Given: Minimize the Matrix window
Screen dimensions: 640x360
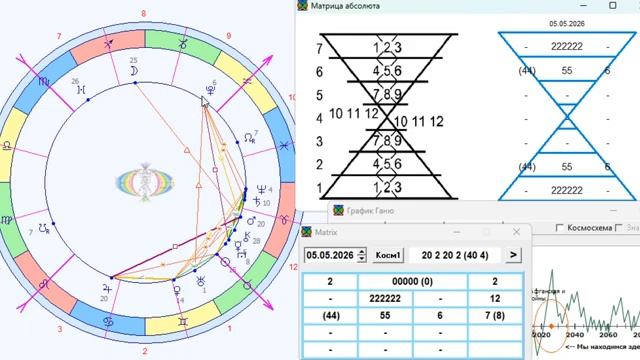Looking at the screenshot, I should click(x=457, y=232).
